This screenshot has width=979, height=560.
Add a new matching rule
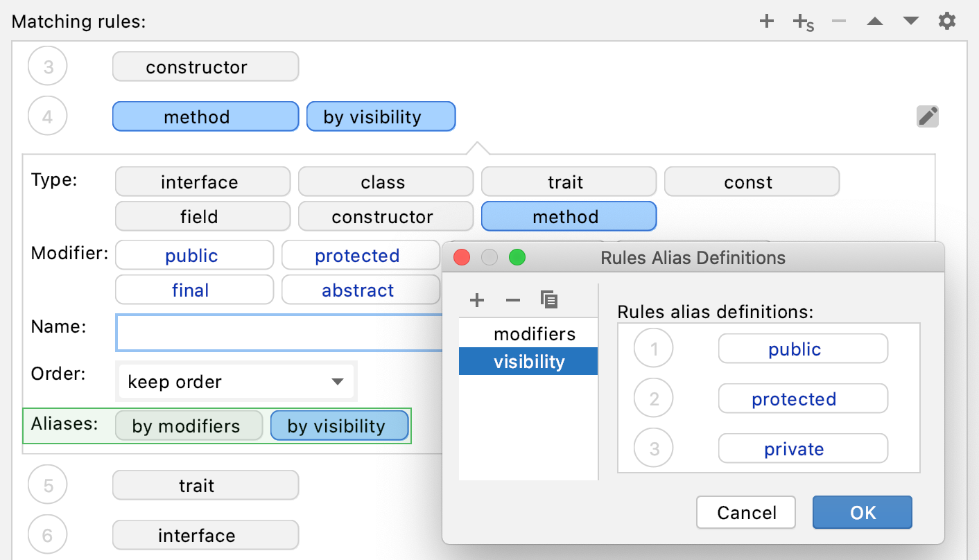(x=767, y=21)
